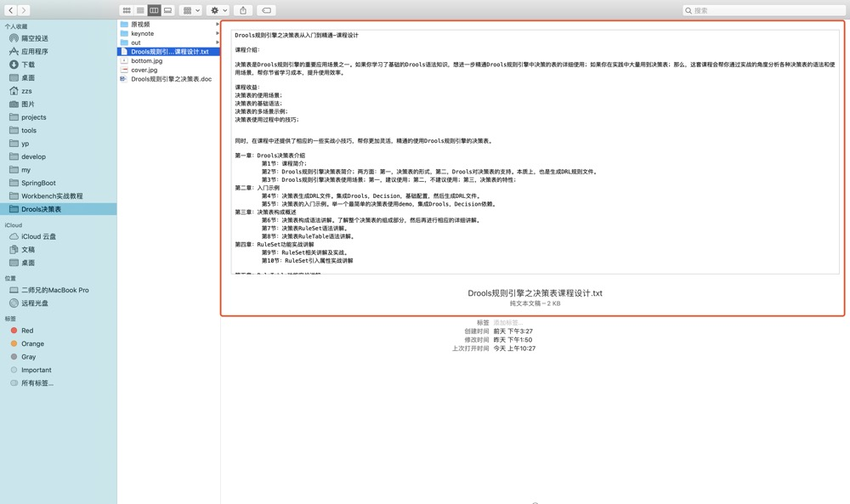Expand arrow next to out folder
The height and width of the screenshot is (504, 850).
[218, 42]
